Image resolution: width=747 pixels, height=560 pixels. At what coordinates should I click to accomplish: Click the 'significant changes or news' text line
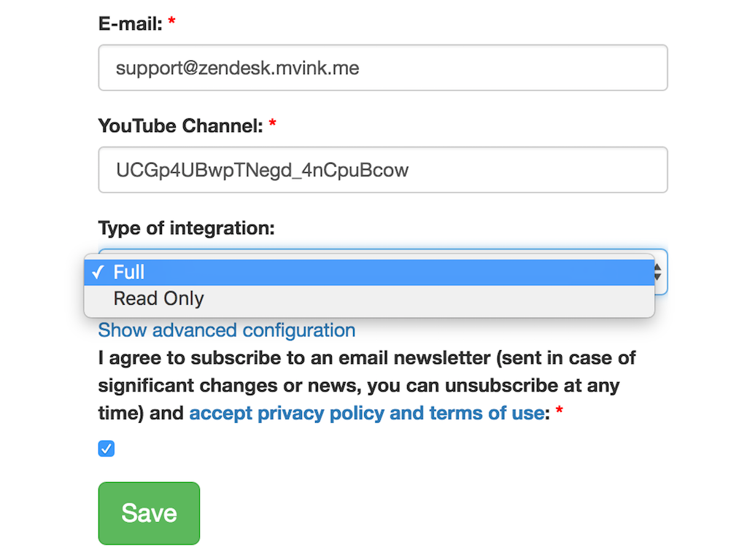pos(358,386)
